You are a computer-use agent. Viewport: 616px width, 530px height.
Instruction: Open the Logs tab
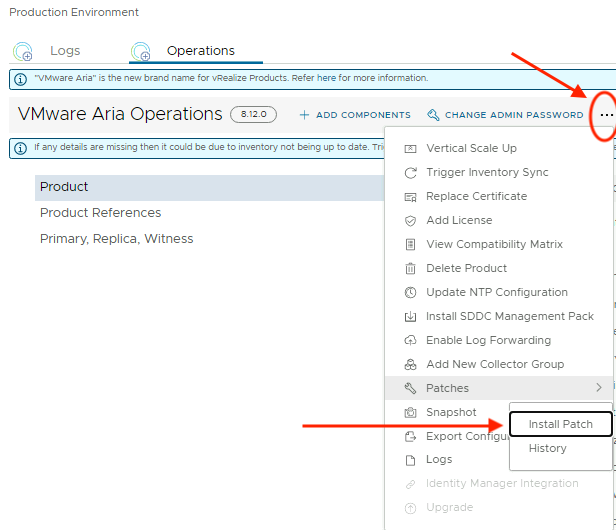[65, 51]
